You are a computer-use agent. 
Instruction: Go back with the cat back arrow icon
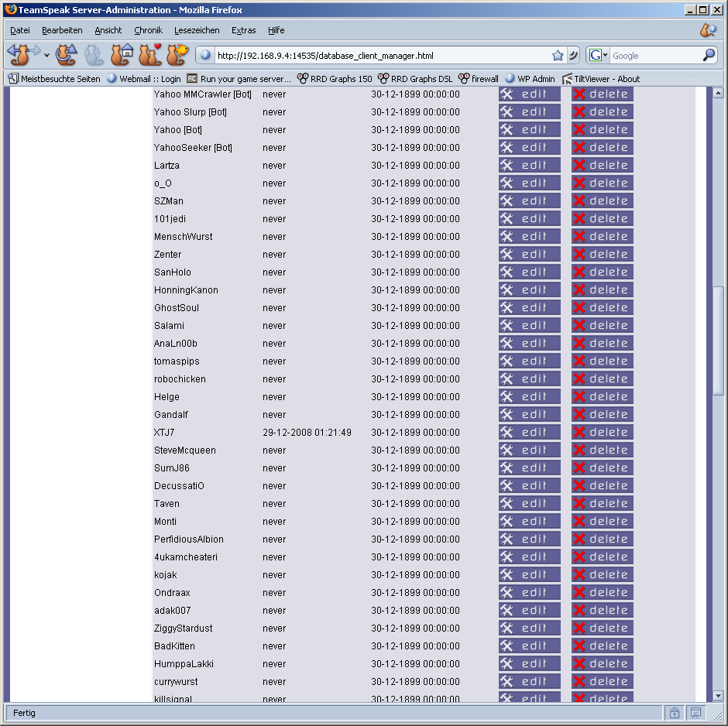point(19,55)
